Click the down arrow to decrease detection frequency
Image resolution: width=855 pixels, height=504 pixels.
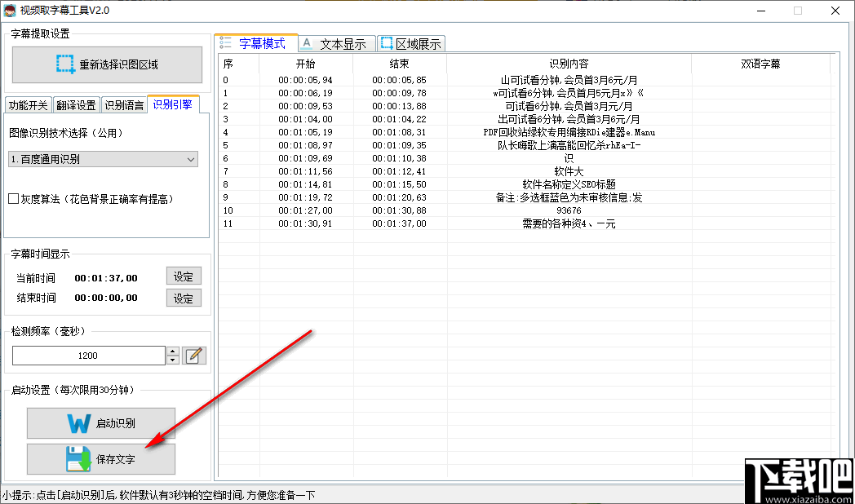pyautogui.click(x=173, y=360)
